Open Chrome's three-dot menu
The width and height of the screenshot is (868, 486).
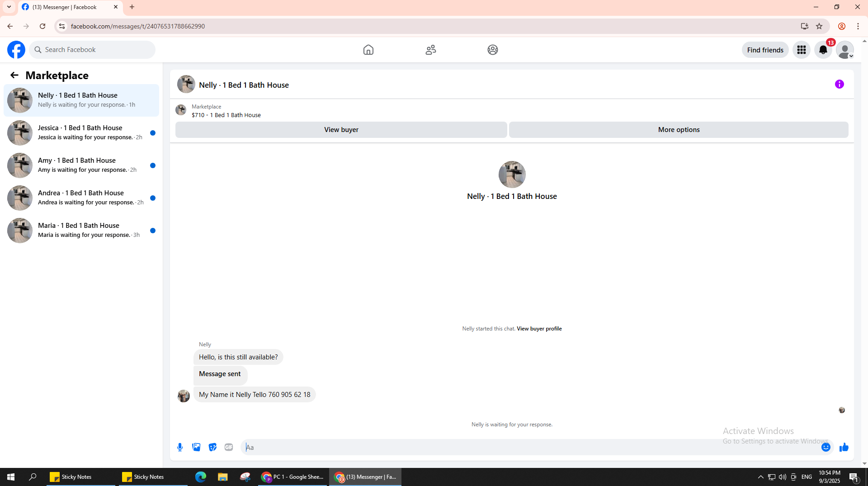[858, 26]
